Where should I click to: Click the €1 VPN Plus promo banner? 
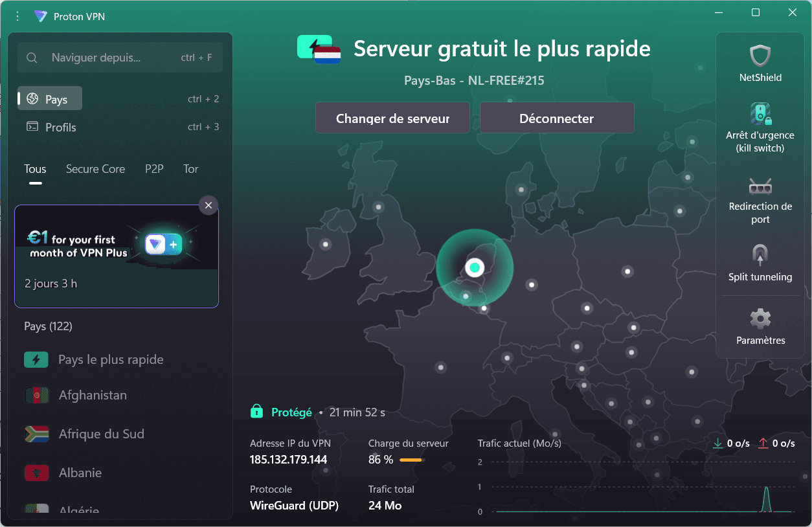pyautogui.click(x=117, y=256)
